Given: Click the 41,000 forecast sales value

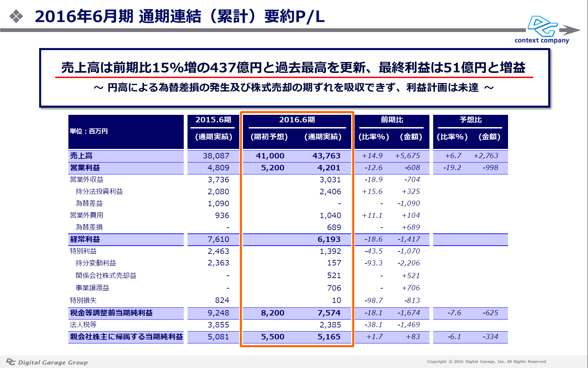Looking at the screenshot, I should pos(270,156).
